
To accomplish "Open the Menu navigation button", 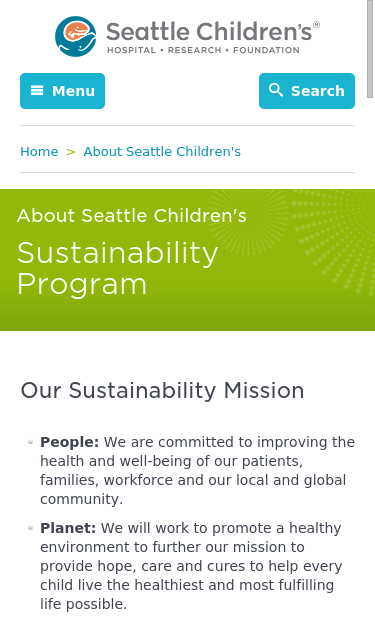I will coord(62,91).
